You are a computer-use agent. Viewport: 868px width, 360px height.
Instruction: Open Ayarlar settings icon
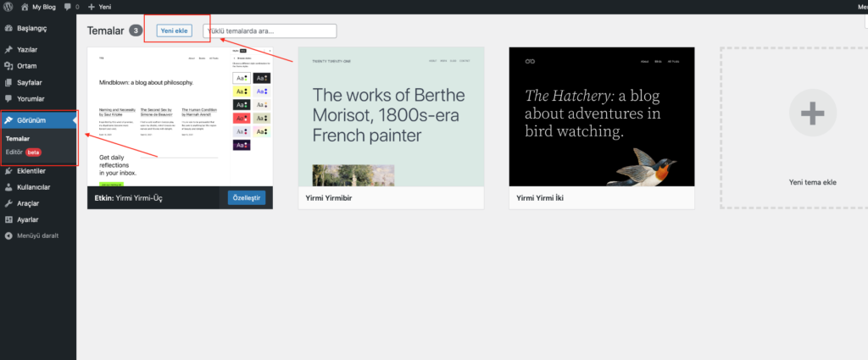coord(8,219)
